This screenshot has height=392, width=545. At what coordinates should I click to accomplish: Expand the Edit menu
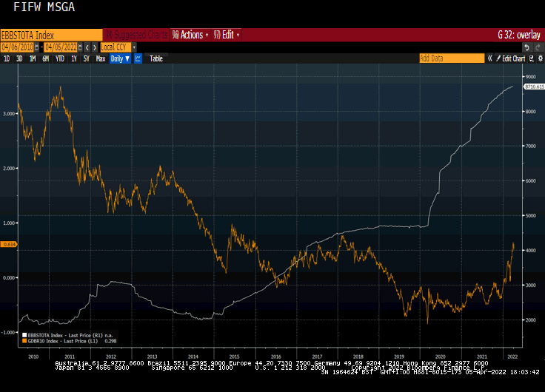227,35
